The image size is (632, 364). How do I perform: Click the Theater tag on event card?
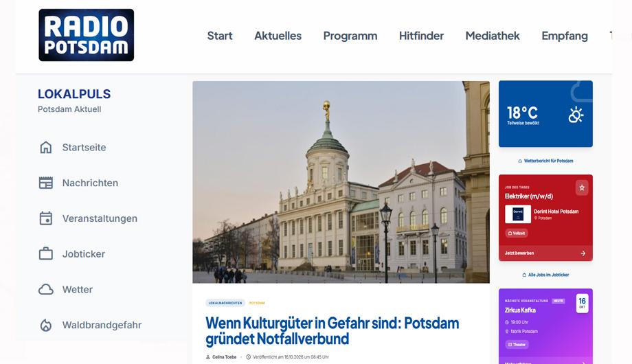click(x=517, y=345)
